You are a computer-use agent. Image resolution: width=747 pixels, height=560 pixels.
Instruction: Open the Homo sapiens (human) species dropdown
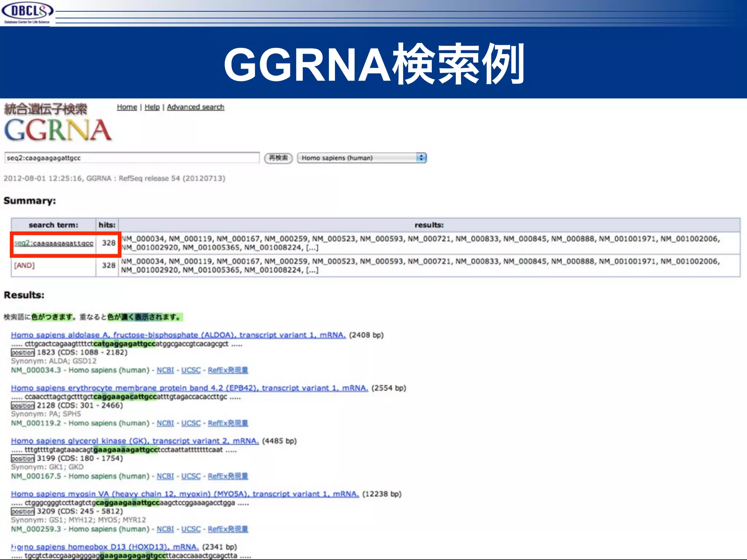pos(362,158)
